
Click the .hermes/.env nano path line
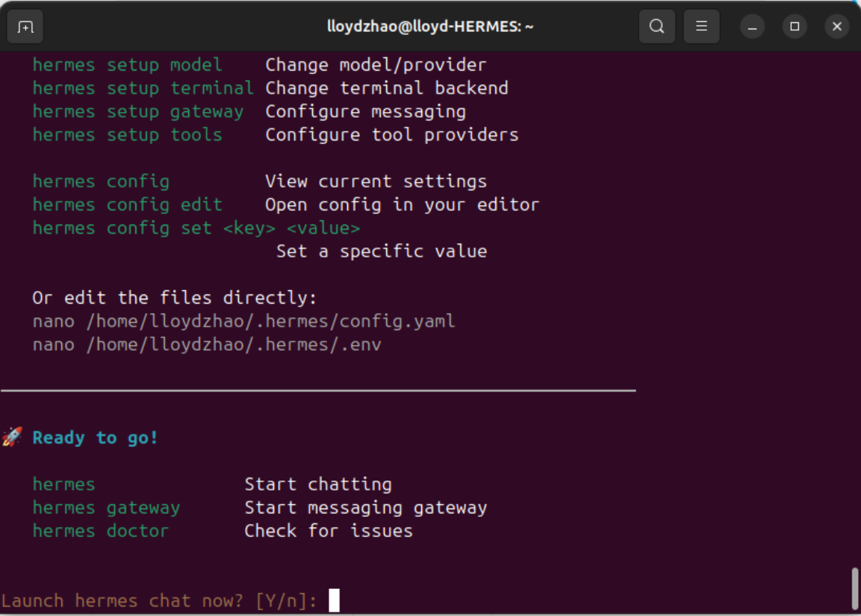coord(207,345)
